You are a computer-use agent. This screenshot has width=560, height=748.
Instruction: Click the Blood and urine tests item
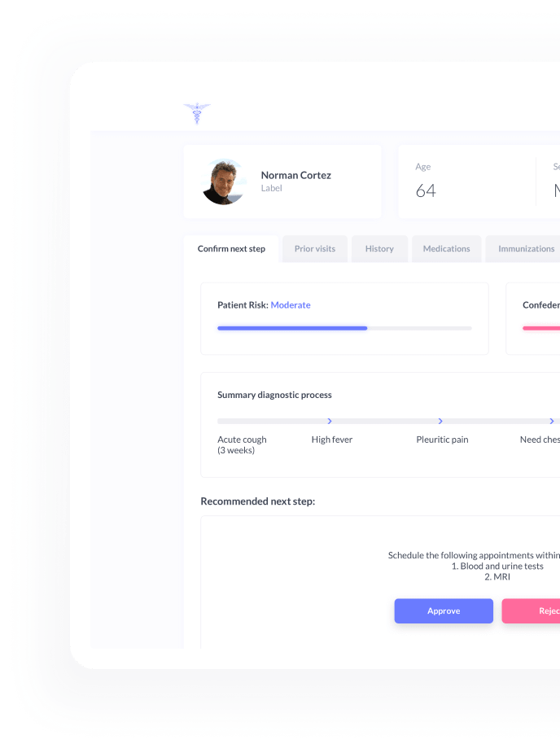(x=497, y=566)
